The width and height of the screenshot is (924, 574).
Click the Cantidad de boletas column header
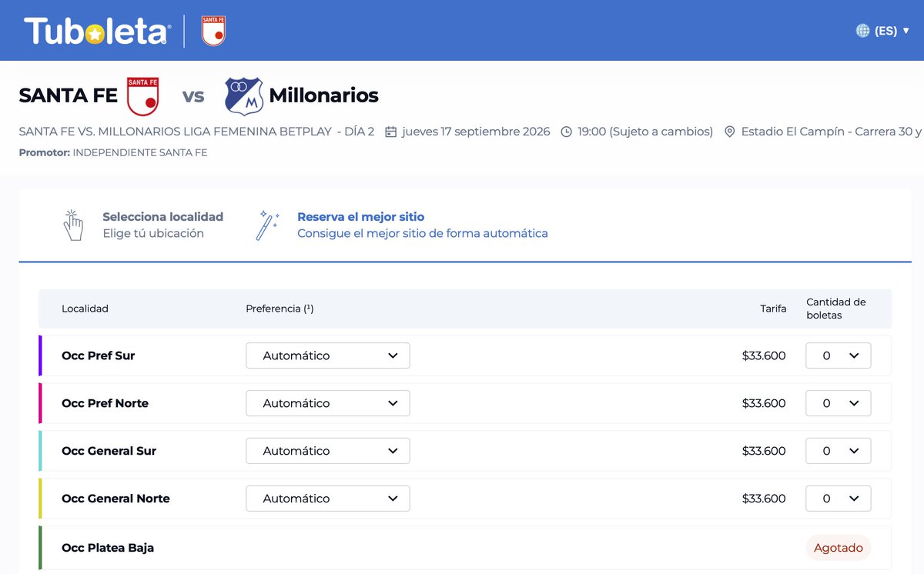836,309
